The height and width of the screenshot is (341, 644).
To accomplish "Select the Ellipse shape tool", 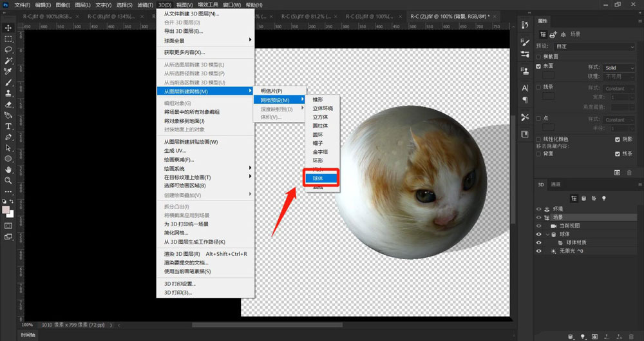I will (x=8, y=159).
